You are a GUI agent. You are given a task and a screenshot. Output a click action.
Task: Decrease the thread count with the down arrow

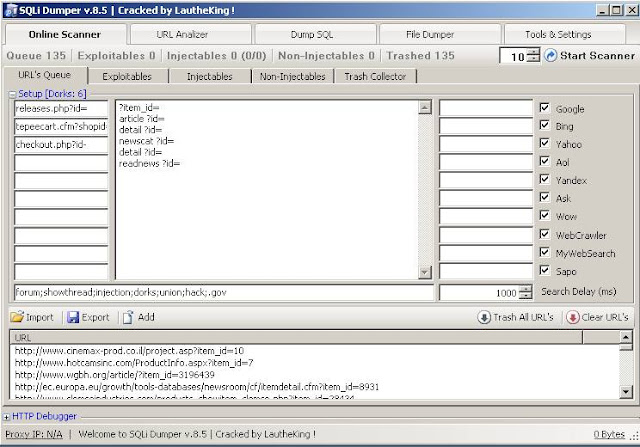pyautogui.click(x=533, y=58)
